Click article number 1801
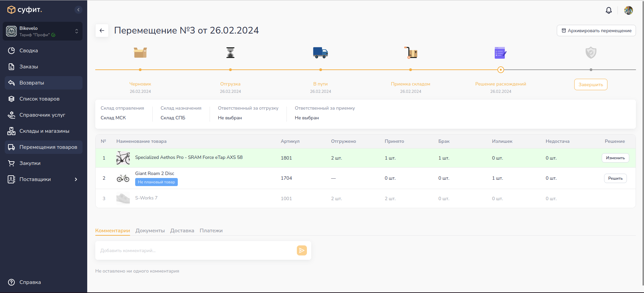 coord(286,158)
